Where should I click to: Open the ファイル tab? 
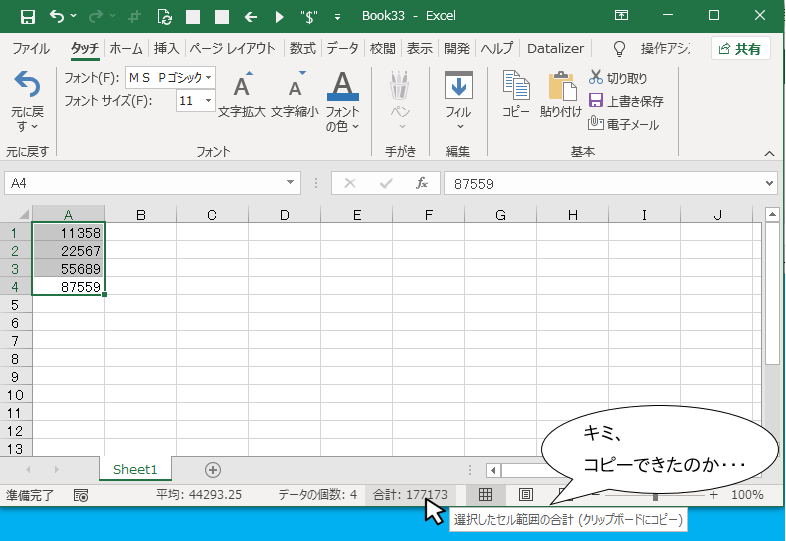(x=31, y=49)
